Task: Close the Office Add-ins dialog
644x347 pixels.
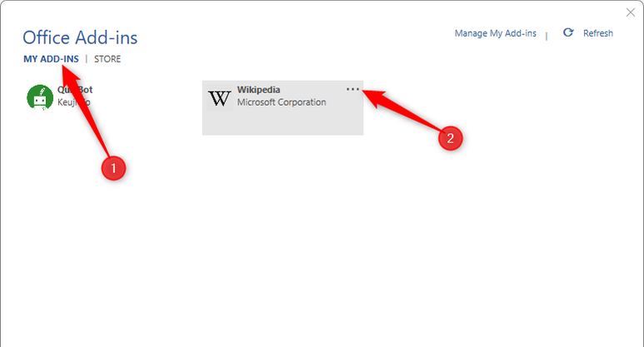Action: [631, 12]
